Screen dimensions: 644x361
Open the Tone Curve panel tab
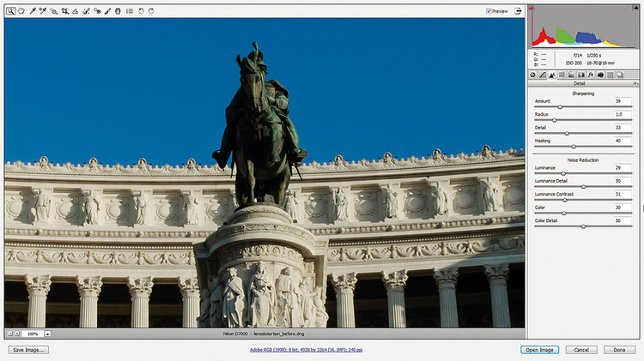[x=543, y=75]
